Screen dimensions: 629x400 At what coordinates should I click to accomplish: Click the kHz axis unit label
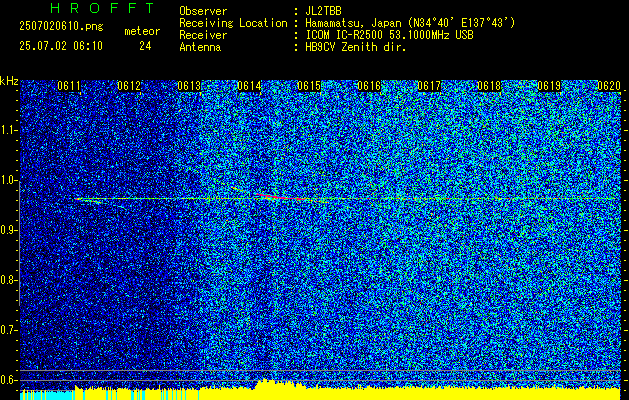coord(9,81)
